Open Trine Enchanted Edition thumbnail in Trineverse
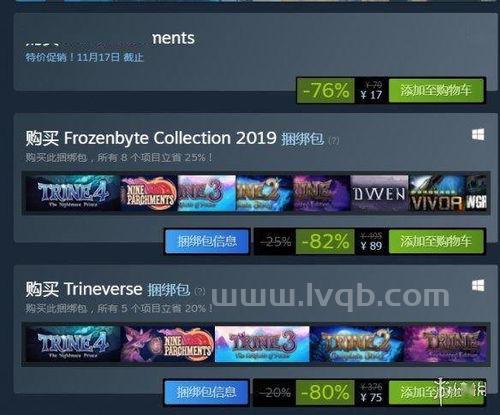The image size is (500, 415). [446, 344]
